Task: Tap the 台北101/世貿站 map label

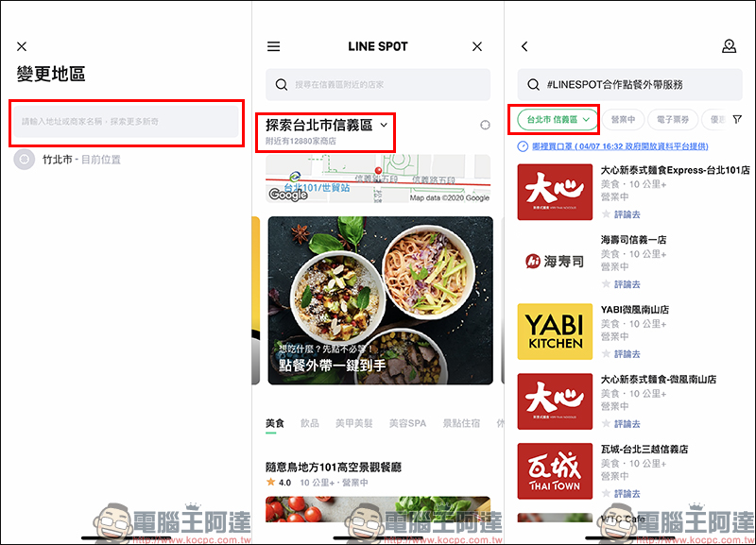Action: tap(317, 187)
